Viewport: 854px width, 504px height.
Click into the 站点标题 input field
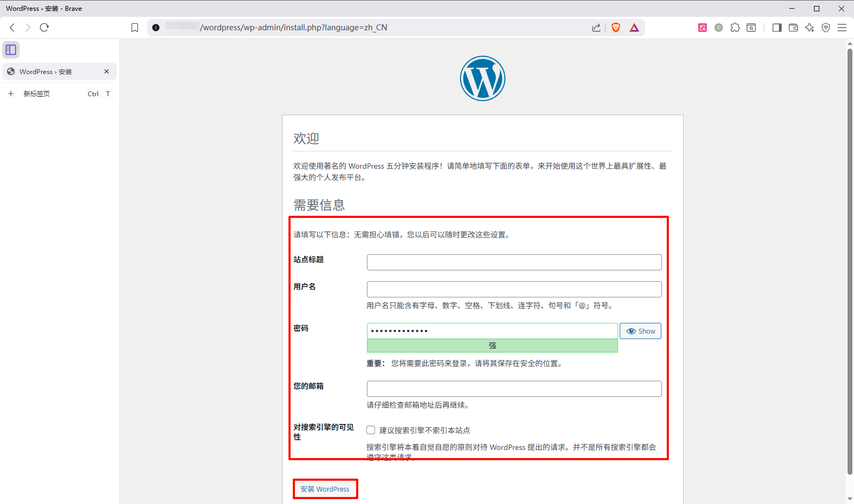tap(514, 262)
